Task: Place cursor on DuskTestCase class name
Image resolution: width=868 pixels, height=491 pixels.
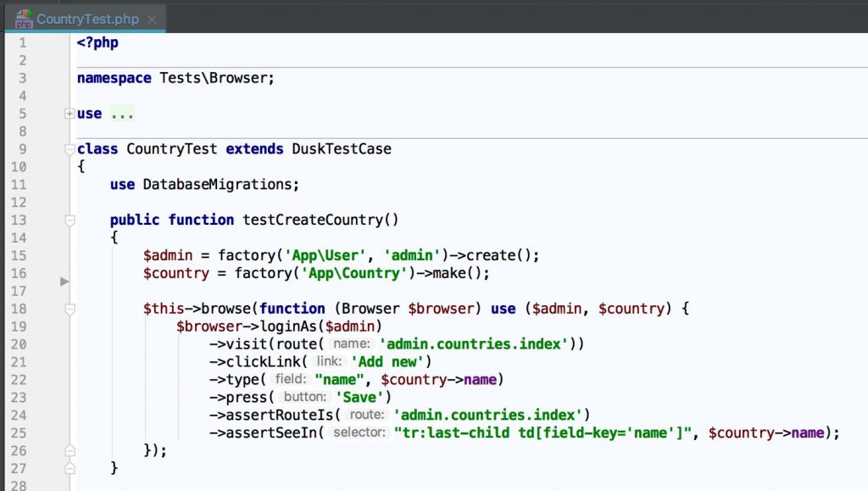Action: (x=342, y=149)
